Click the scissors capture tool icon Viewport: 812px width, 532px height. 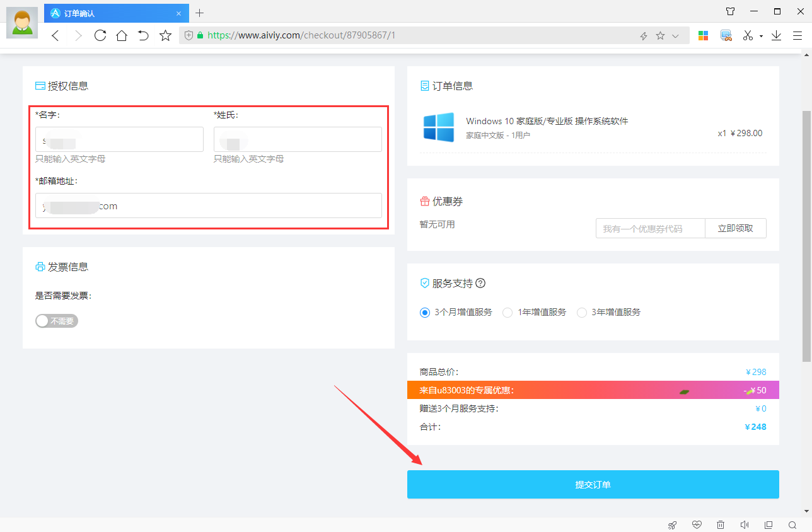(748, 36)
